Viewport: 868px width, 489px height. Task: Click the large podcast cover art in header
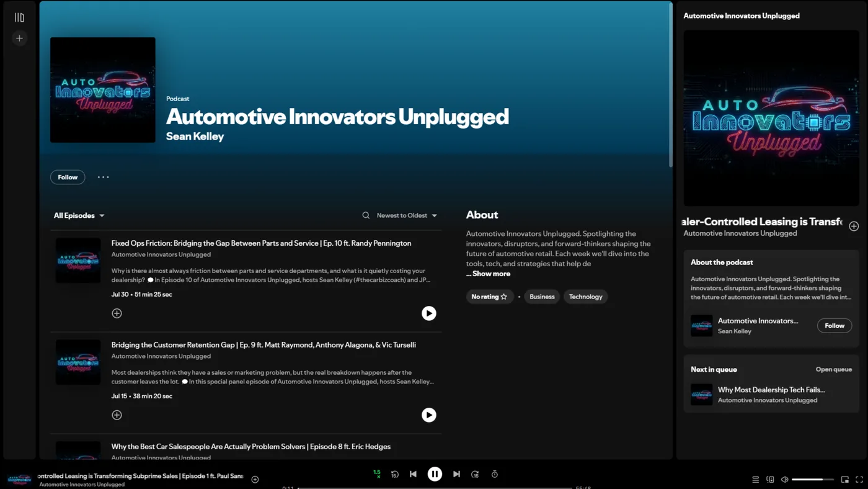tap(103, 90)
